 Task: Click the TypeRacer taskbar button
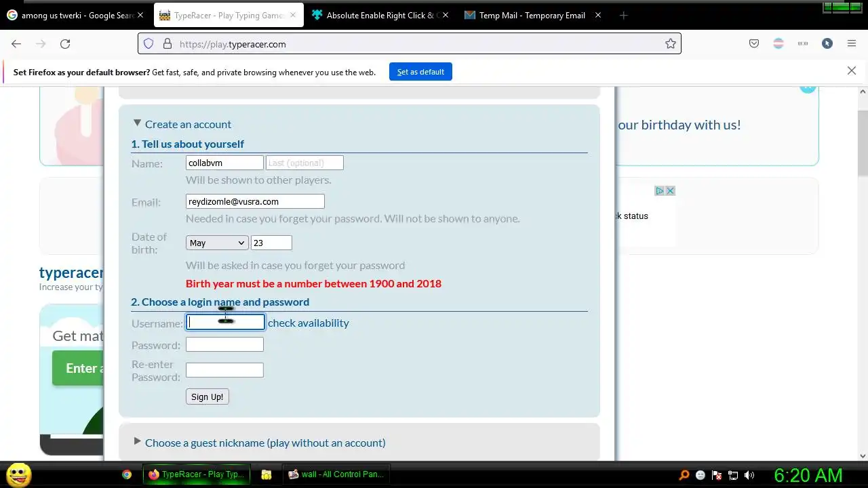tap(197, 474)
